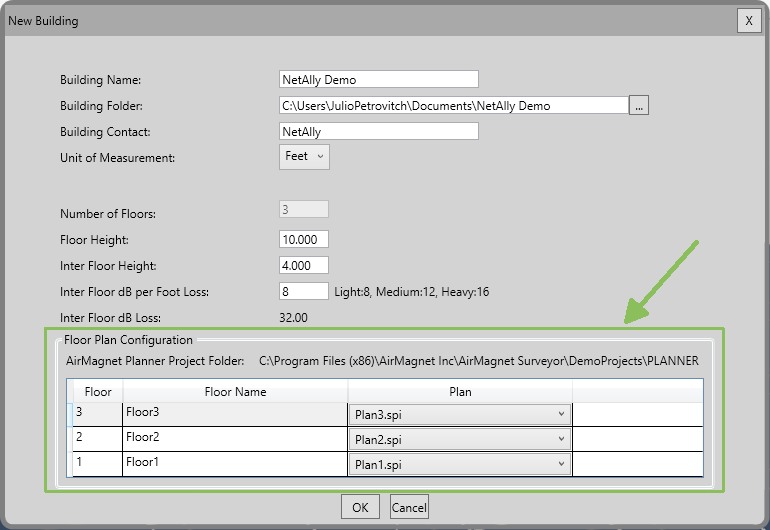
Task: Open the Plan1.spi plan dropdown
Action: (460, 465)
